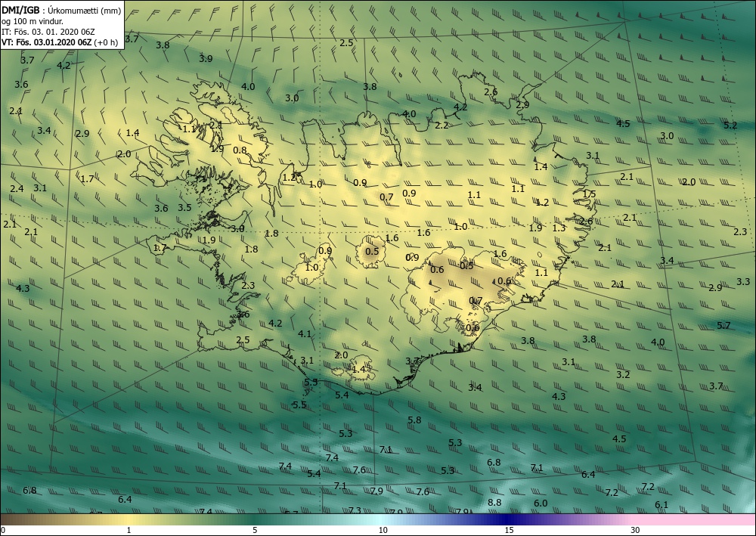This screenshot has height=536, width=756.
Task: Click the 1.3 value on the map
Action: [x=559, y=228]
